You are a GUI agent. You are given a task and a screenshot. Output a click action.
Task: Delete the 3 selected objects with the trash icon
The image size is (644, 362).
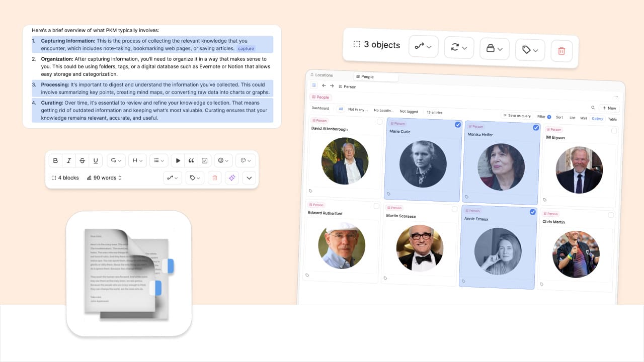(x=561, y=50)
